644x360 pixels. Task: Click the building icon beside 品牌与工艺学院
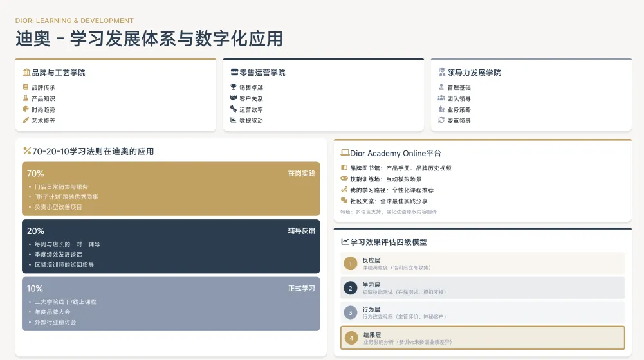click(26, 72)
